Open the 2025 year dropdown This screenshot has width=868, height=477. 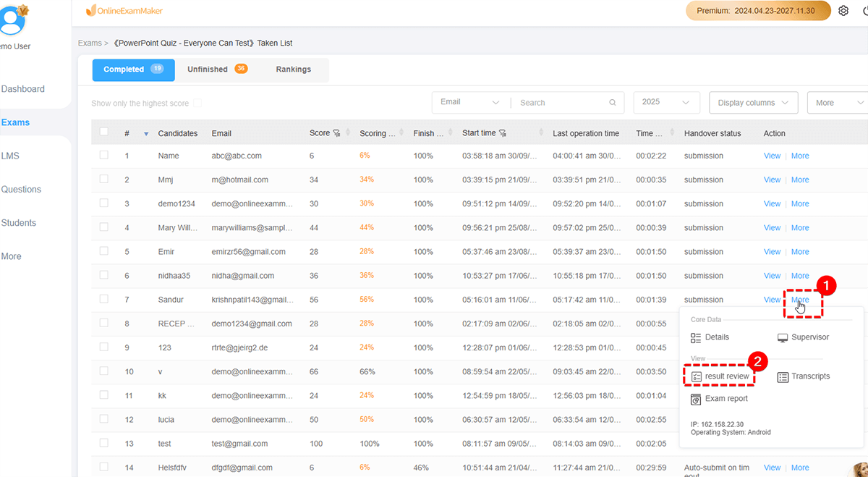[x=666, y=102]
